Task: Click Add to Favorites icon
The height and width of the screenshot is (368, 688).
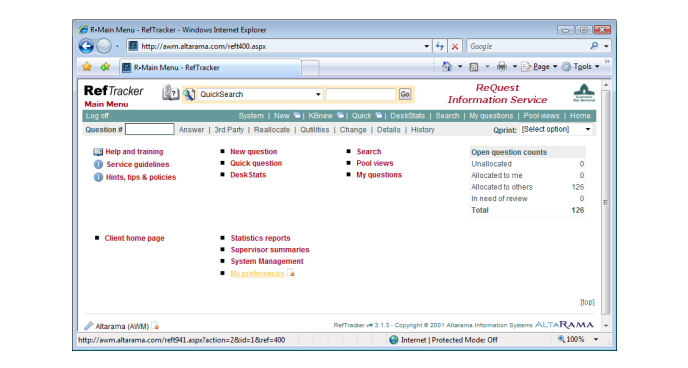Action: coord(105,67)
